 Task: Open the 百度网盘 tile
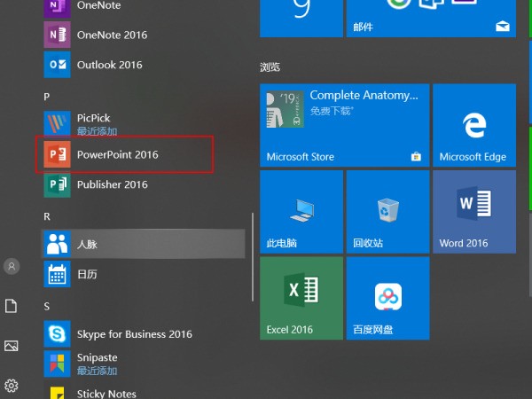[x=387, y=299]
